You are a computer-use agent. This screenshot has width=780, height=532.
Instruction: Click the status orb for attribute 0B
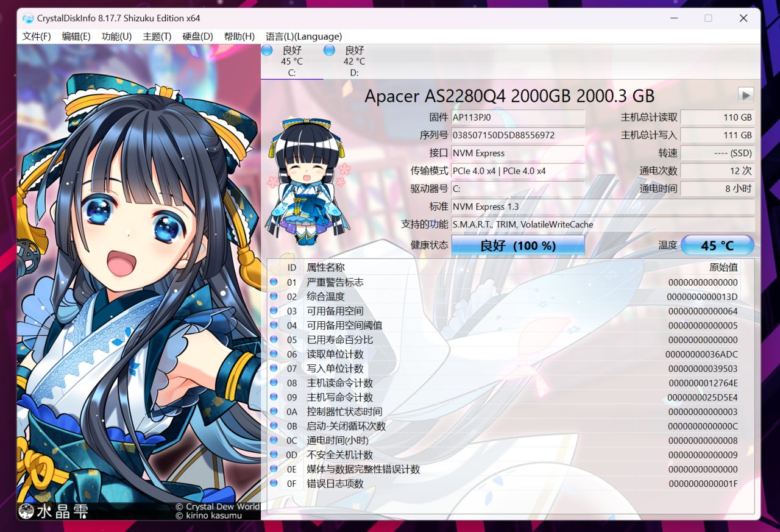(x=274, y=426)
